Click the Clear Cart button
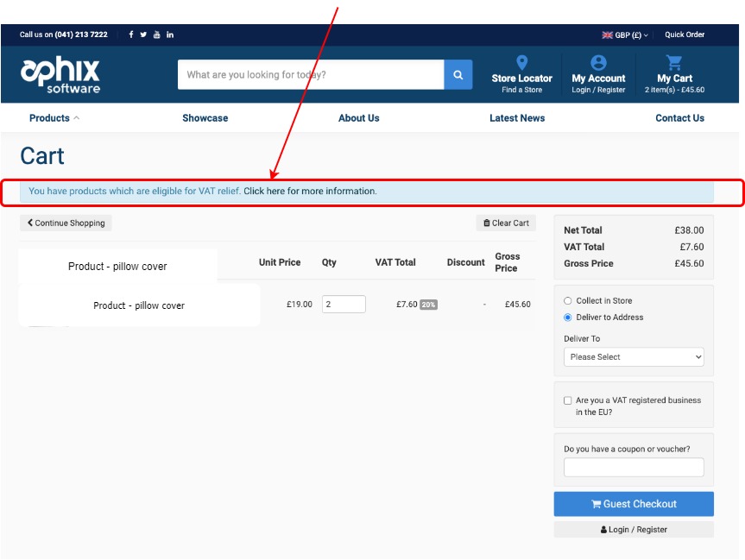Viewport: 745px width, 560px height. pos(506,223)
